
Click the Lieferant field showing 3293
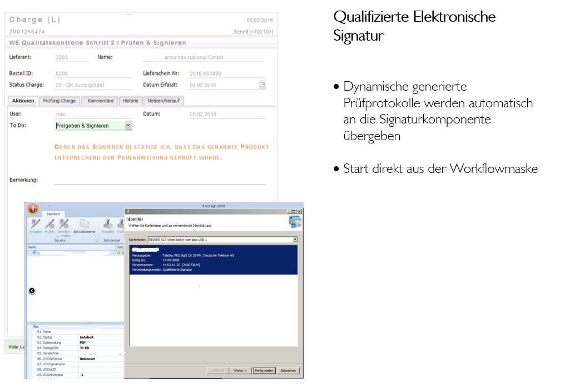coord(71,57)
